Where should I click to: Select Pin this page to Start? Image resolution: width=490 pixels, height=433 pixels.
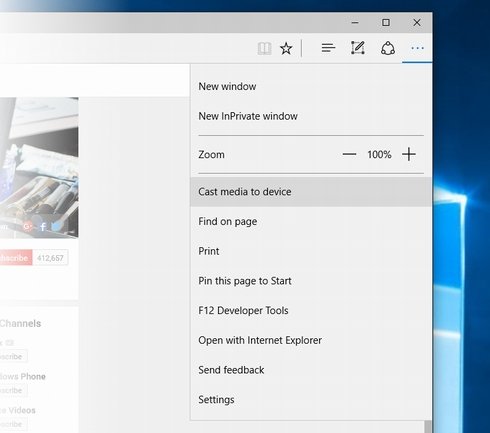(311, 281)
